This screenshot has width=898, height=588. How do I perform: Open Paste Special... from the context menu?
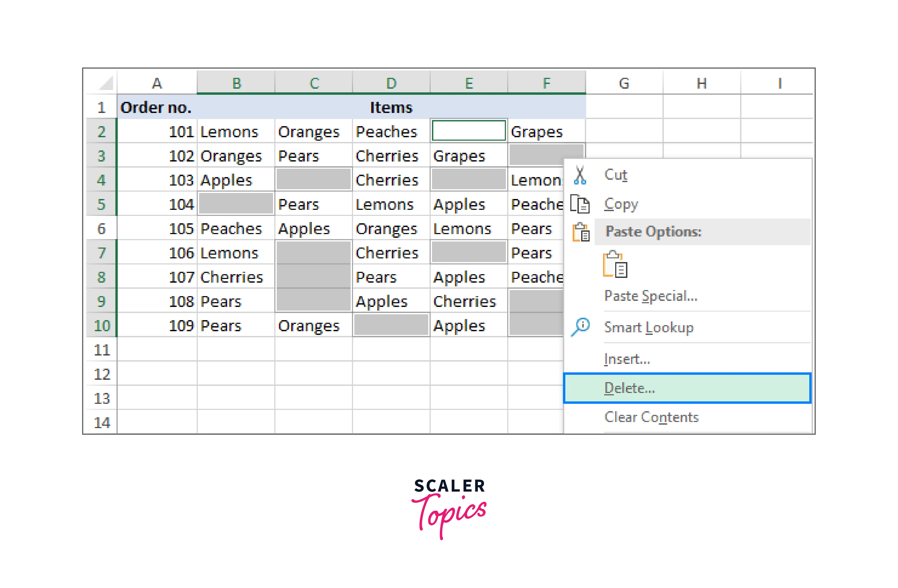[651, 296]
